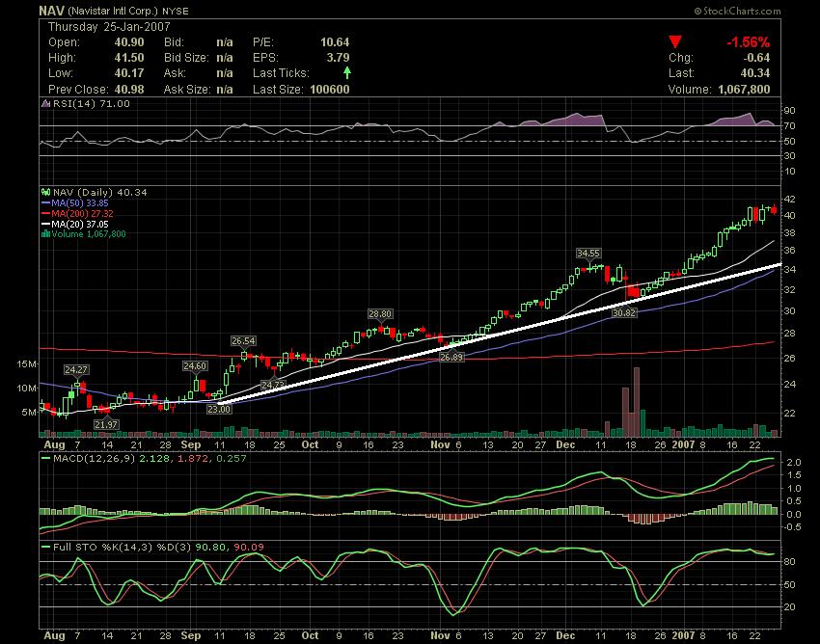Screen dimensions: 820x644
Task: Click the MA(20) 37.05 legend text
Action: click(x=80, y=225)
